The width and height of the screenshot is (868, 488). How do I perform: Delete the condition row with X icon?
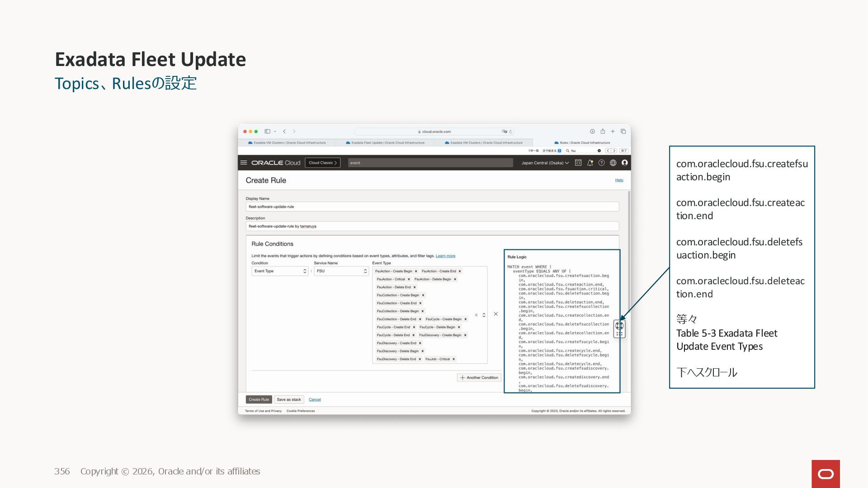pos(495,314)
